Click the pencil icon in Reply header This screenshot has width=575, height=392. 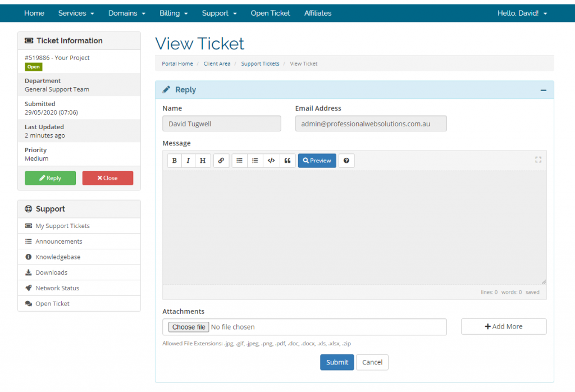point(166,90)
